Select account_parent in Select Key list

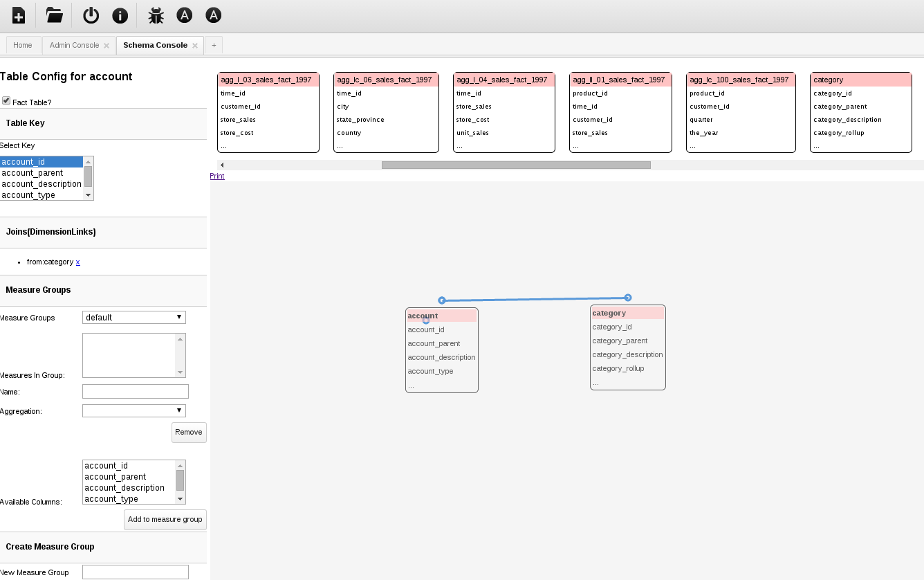[x=41, y=173]
